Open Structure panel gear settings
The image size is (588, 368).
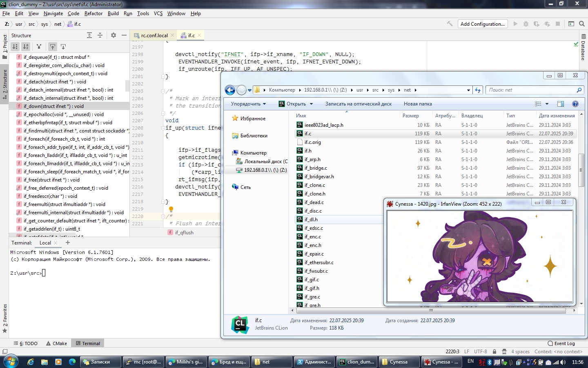[114, 36]
